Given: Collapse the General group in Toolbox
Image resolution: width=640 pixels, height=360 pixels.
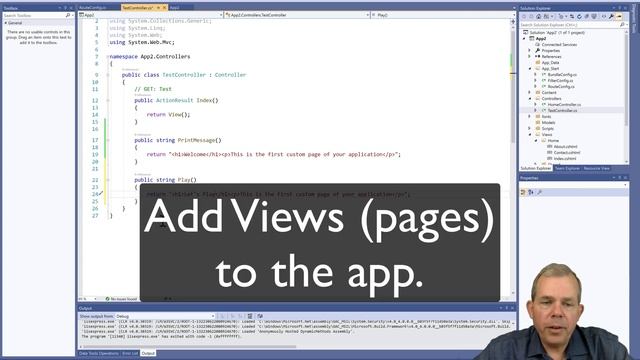Looking at the screenshot, I should pos(6,23).
